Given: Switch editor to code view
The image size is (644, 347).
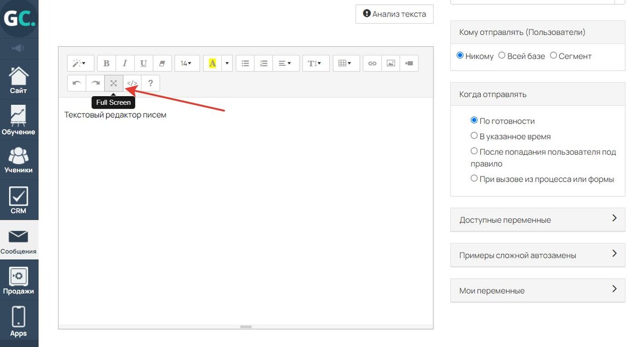Looking at the screenshot, I should 132,83.
